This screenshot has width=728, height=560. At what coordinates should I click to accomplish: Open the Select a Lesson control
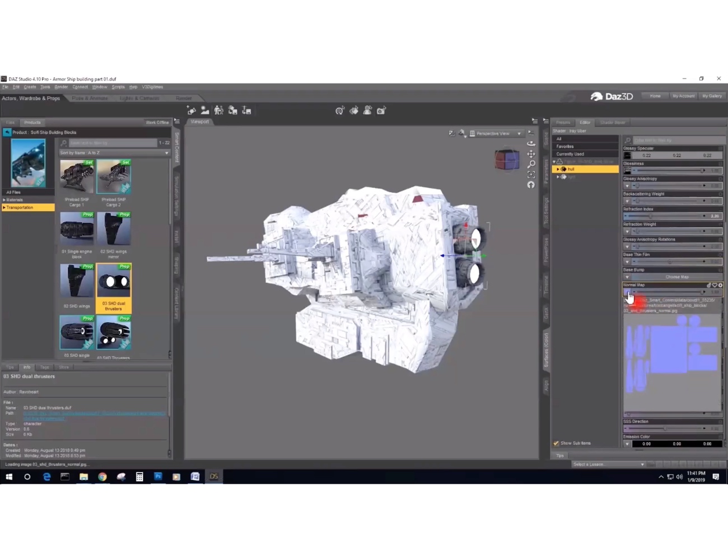coord(608,464)
